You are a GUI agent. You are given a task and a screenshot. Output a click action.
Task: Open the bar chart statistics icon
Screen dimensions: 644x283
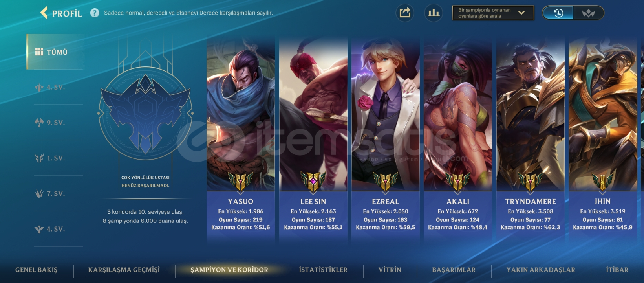pos(434,13)
